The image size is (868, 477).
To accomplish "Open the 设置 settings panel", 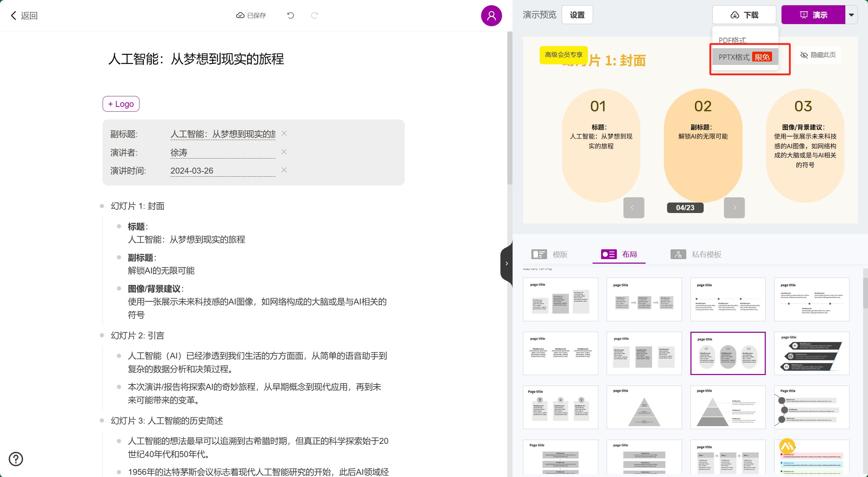I will tap(577, 15).
